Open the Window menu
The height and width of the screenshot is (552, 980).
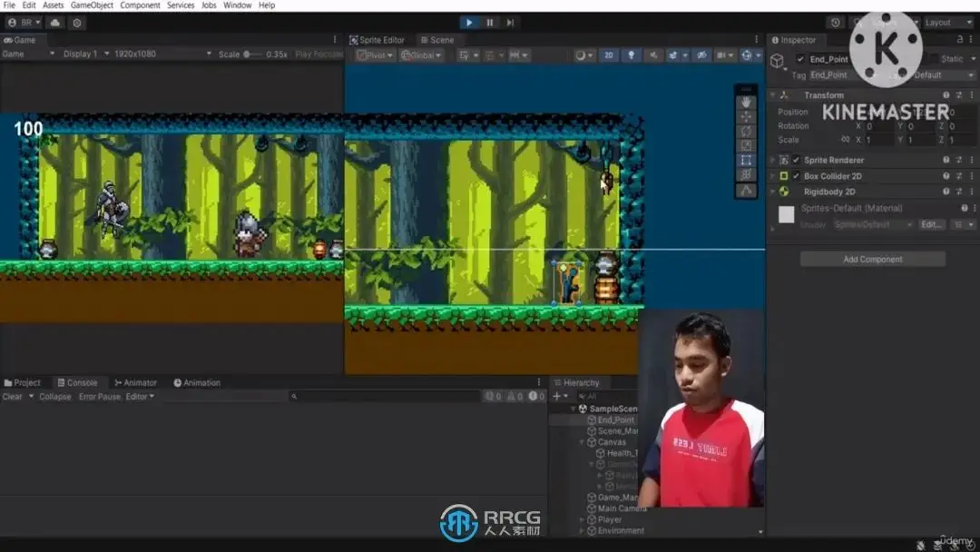238,5
